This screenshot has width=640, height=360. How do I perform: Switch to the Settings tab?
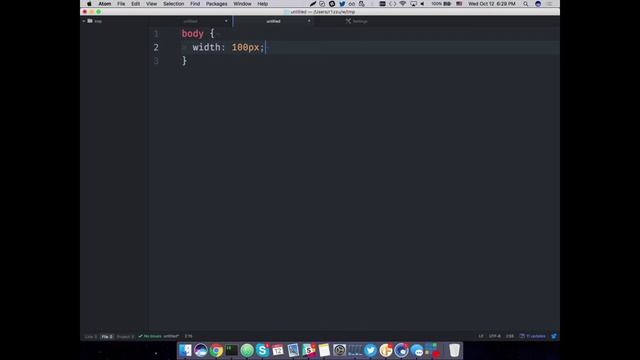[x=356, y=21]
